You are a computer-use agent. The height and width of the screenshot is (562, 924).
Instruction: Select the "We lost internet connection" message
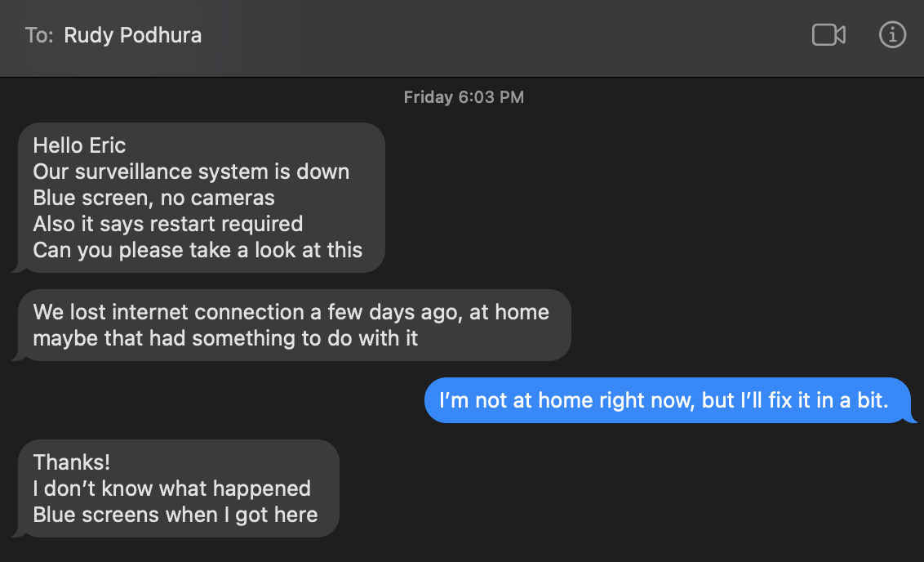click(291, 312)
